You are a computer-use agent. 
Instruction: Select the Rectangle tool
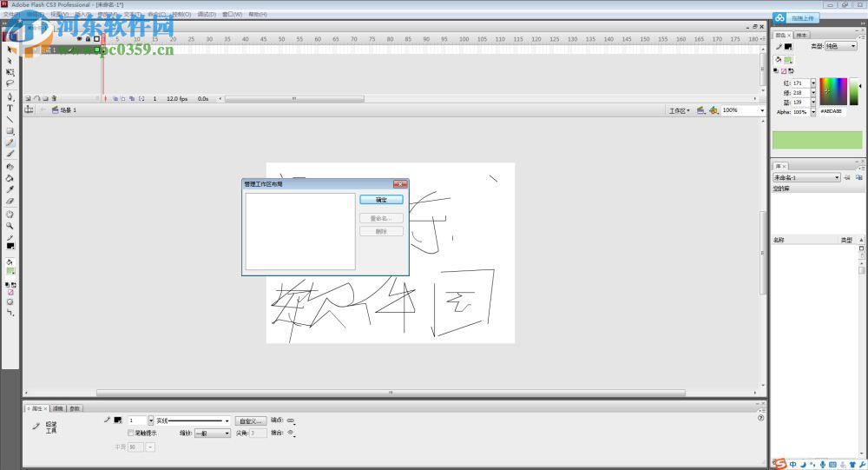coord(10,131)
